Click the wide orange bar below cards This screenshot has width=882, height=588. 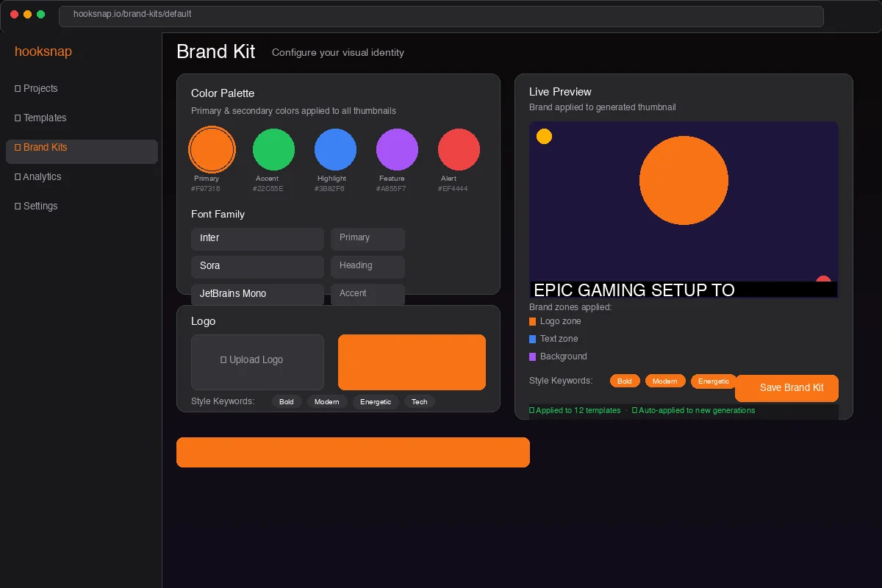pyautogui.click(x=353, y=452)
